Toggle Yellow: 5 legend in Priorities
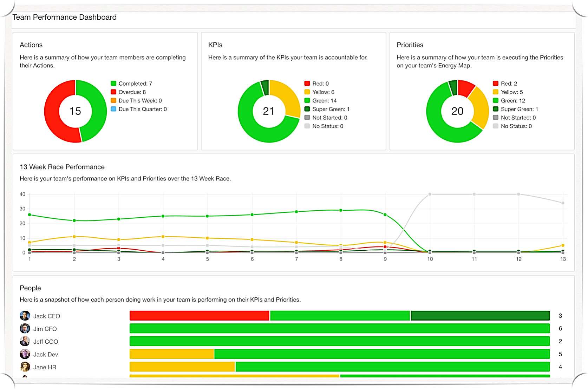Image resolution: width=588 pixels, height=389 pixels. 508,92
